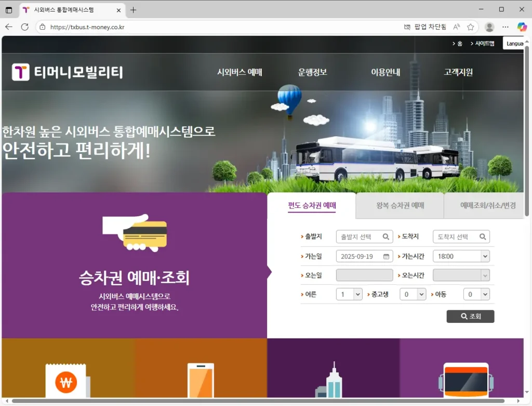Click the 사이트맵 link at top right
The width and height of the screenshot is (532, 406).
coord(484,44)
